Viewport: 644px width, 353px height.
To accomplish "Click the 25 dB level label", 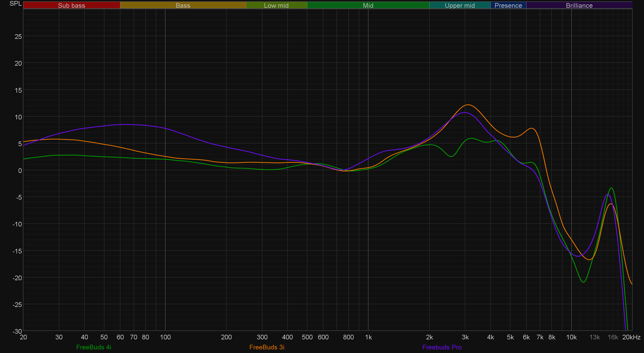I will 18,37.
